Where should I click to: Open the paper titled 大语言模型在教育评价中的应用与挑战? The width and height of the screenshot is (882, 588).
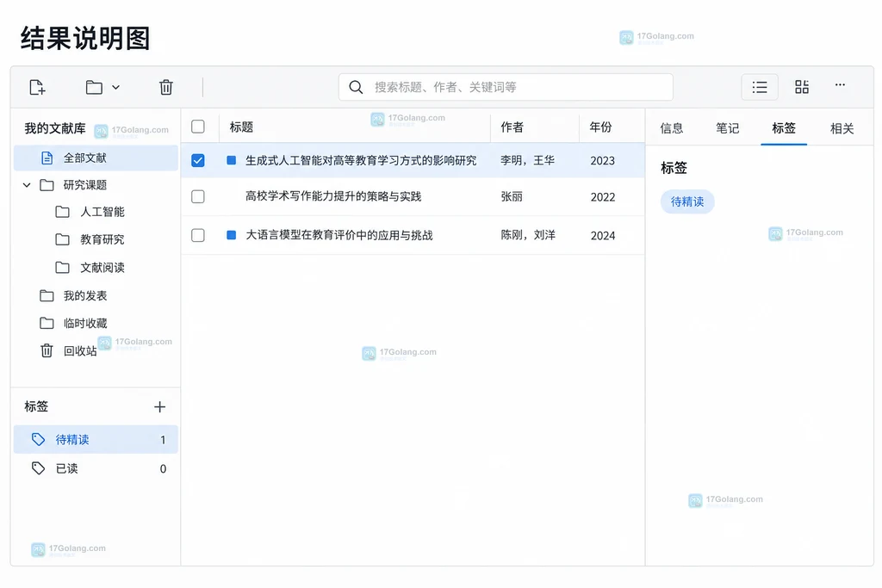(x=339, y=235)
